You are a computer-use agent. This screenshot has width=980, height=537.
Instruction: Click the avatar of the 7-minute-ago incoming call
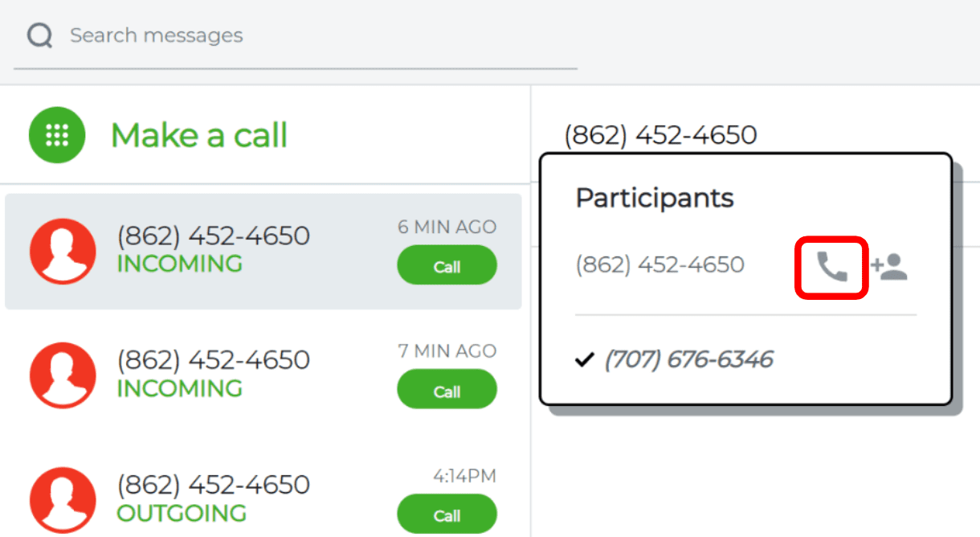point(63,375)
